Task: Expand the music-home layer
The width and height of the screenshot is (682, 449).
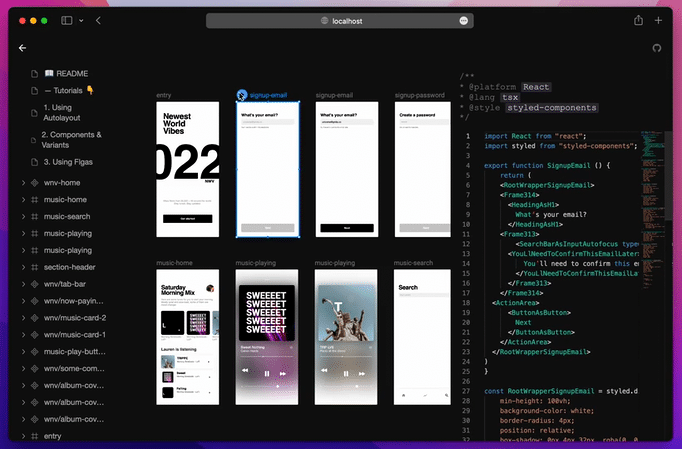Action: 23,200
